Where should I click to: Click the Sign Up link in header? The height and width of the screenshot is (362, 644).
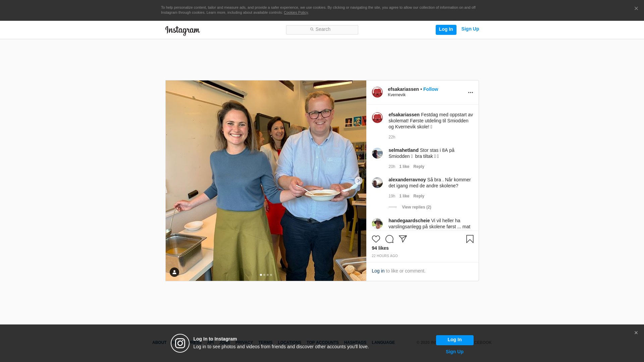click(470, 29)
